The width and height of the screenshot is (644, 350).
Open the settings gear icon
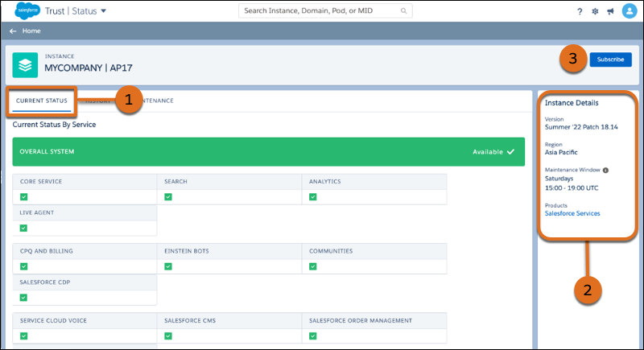click(x=594, y=11)
